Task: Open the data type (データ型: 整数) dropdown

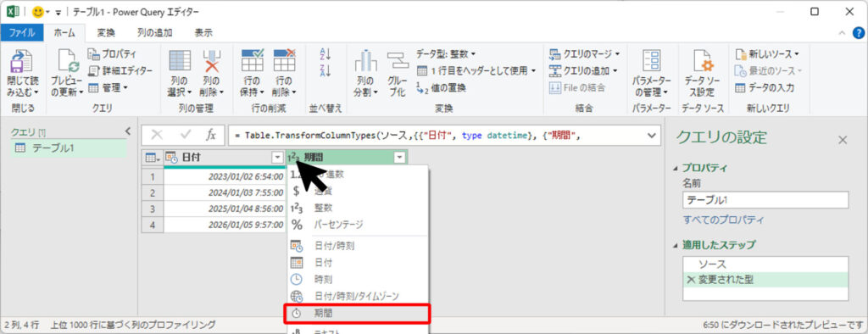Action: 446,54
